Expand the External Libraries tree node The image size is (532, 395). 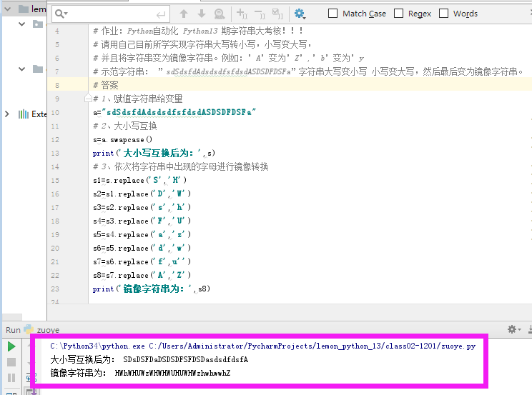7,114
